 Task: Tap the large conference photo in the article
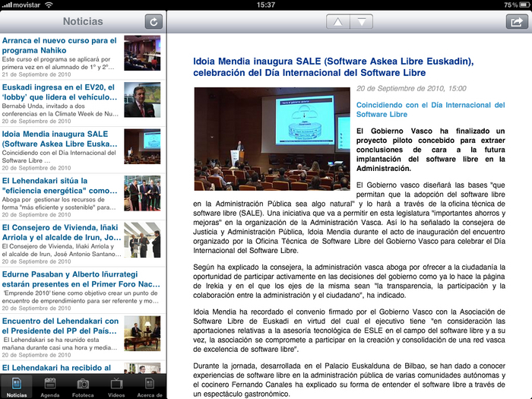(x=272, y=139)
